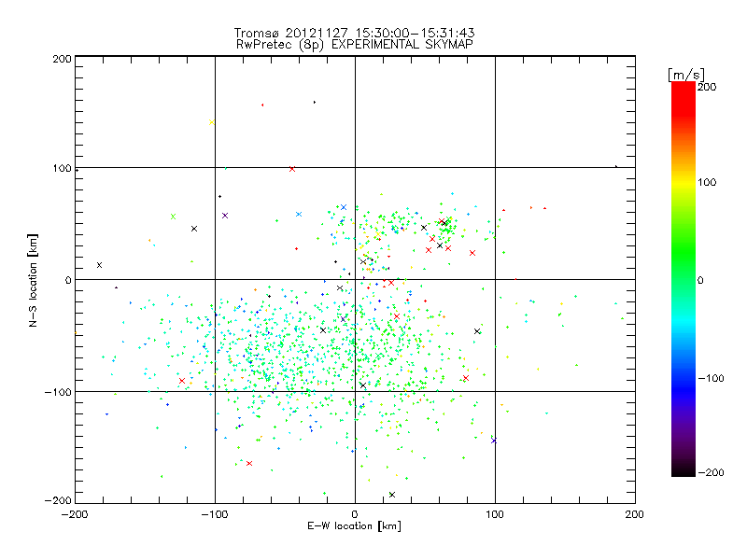Click E-W axis tick label "-100"

coord(215,514)
